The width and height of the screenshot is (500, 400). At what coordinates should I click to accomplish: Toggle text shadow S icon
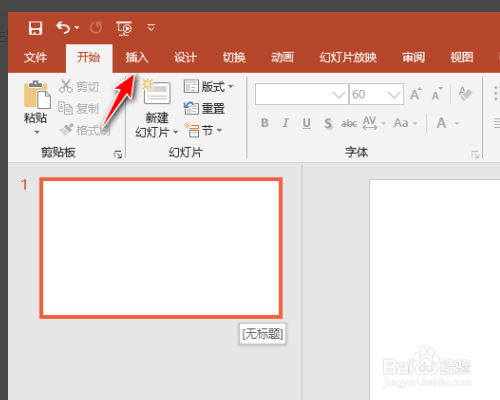coord(328,123)
